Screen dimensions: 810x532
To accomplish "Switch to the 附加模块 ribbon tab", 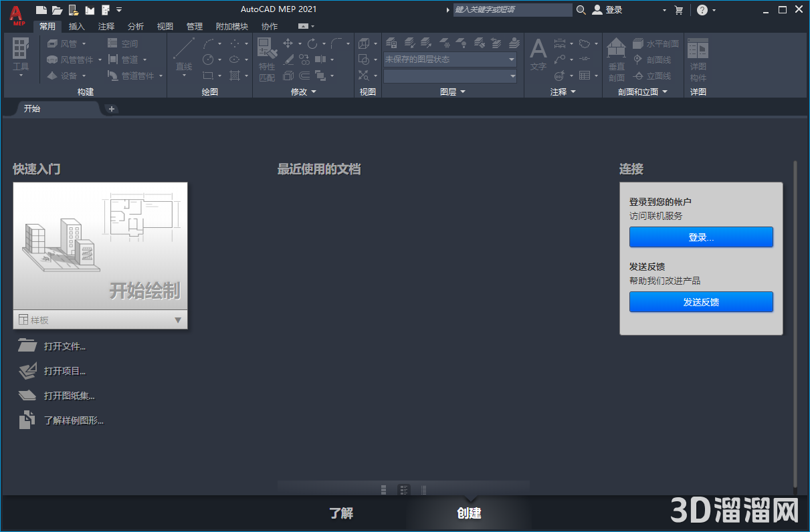I will (232, 27).
